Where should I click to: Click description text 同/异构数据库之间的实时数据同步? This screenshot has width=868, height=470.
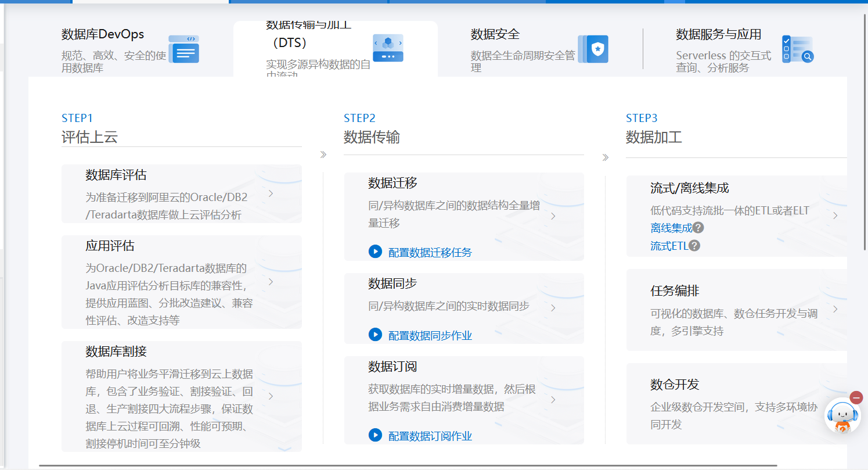pos(449,306)
